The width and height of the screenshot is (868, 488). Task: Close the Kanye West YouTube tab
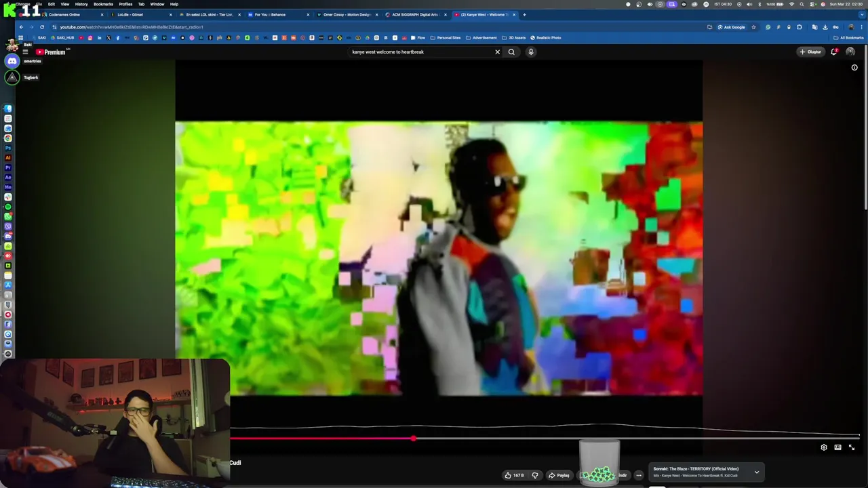(514, 14)
